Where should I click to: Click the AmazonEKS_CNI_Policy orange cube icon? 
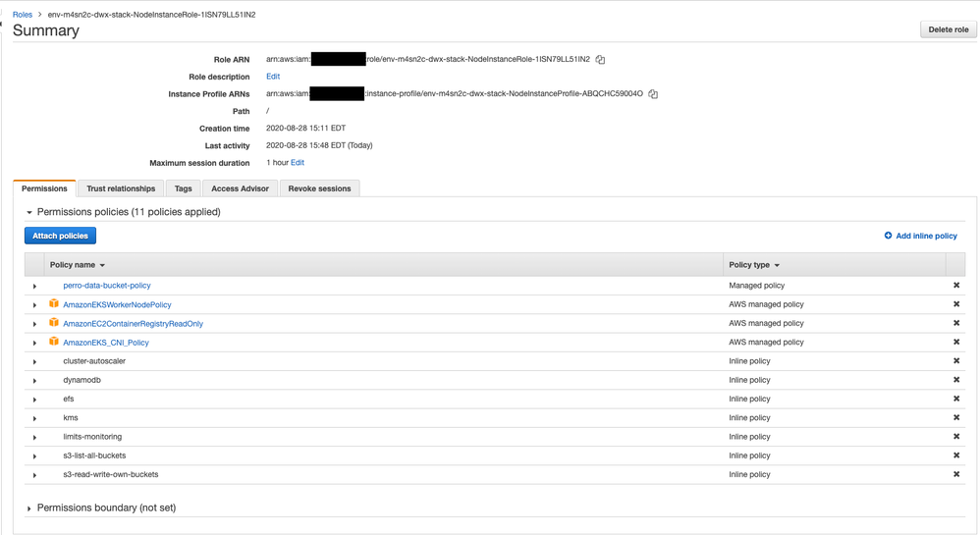click(x=54, y=342)
